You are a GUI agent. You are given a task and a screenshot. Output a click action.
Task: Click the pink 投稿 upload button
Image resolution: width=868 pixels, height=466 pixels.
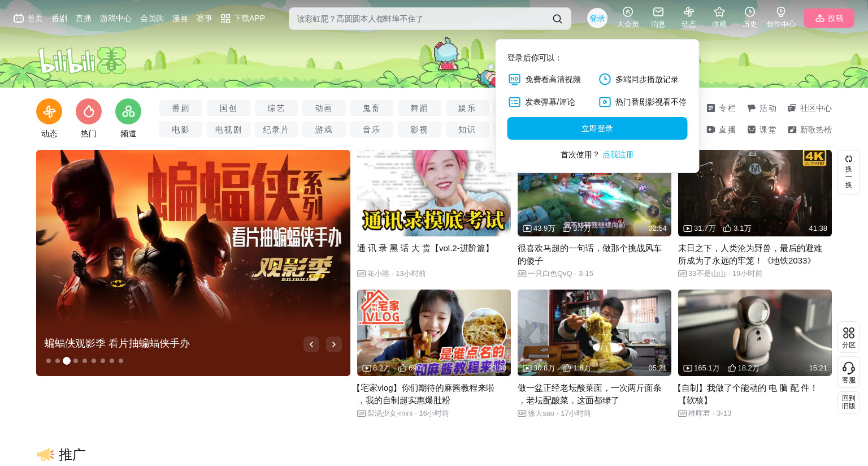pyautogui.click(x=829, y=18)
